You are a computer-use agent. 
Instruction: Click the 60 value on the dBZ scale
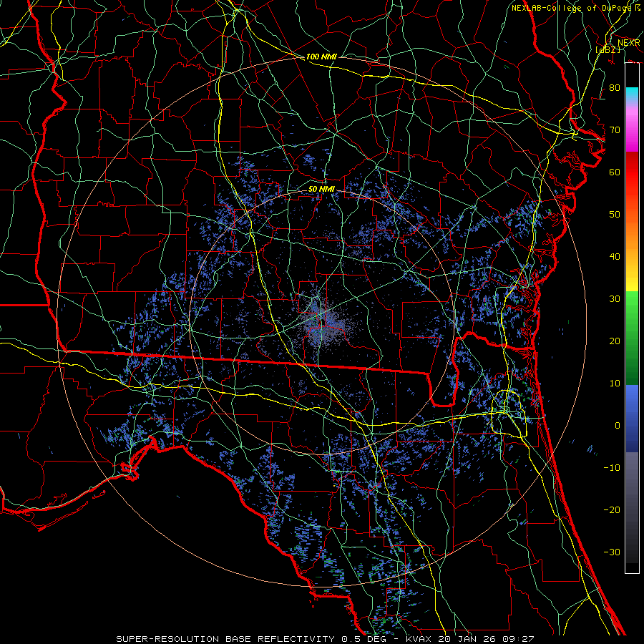615,172
